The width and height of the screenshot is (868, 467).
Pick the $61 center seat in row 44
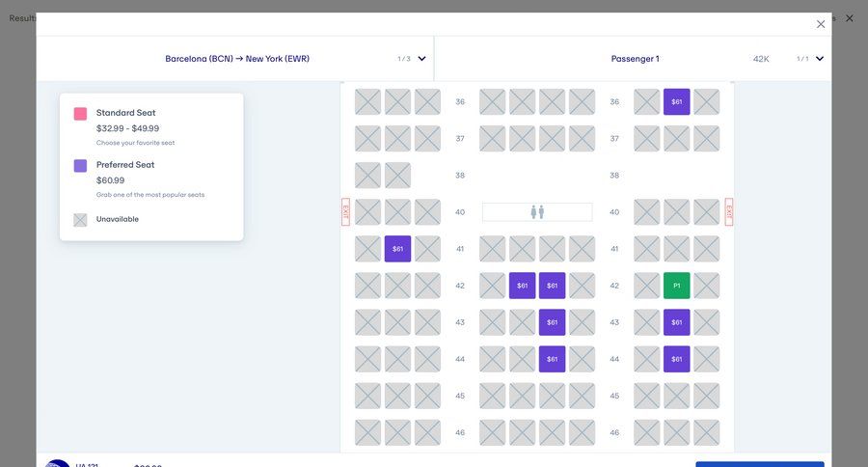552,359
